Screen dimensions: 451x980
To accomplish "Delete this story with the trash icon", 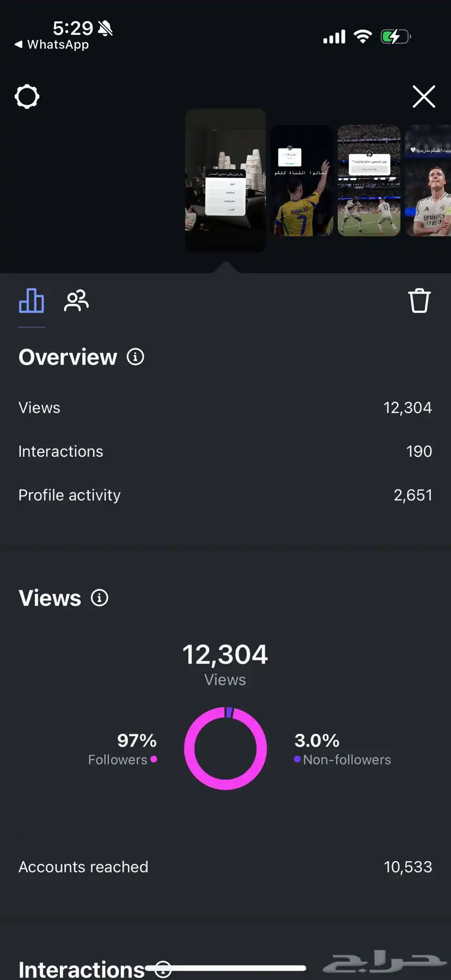I will pyautogui.click(x=419, y=301).
